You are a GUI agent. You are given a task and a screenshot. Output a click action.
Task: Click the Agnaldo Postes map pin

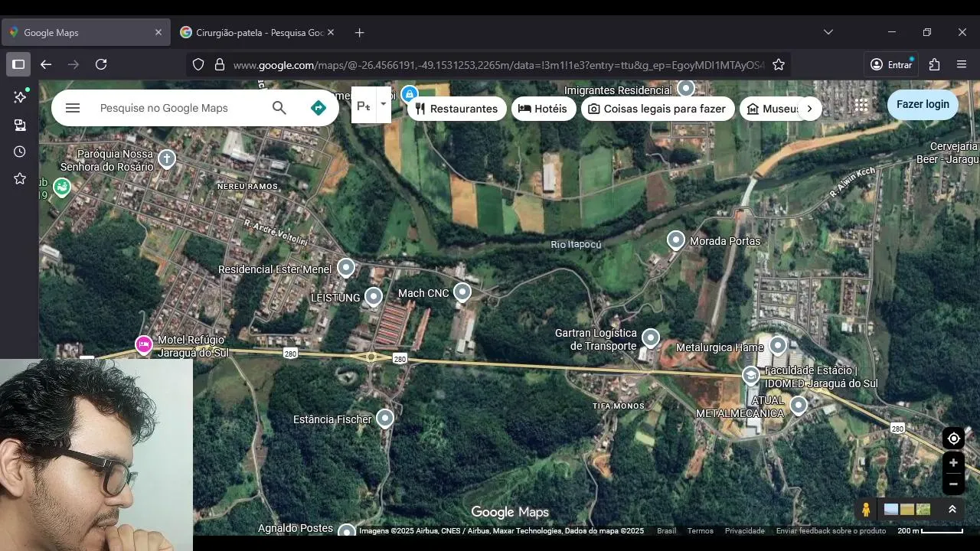coord(347,530)
